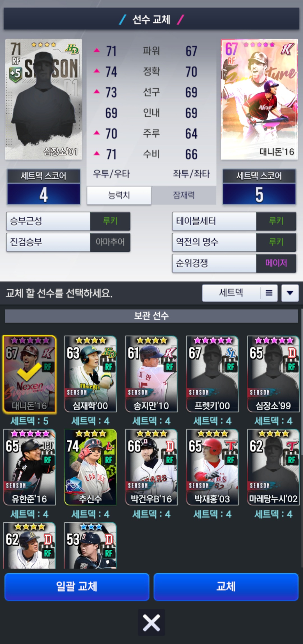Expand the sort order dropdown arrow
The image size is (303, 644).
290,293
